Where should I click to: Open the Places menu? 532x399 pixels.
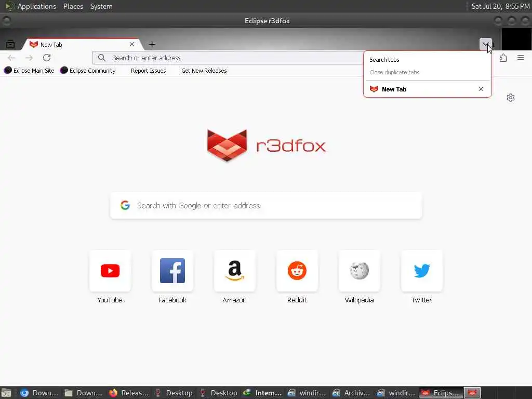tap(73, 6)
